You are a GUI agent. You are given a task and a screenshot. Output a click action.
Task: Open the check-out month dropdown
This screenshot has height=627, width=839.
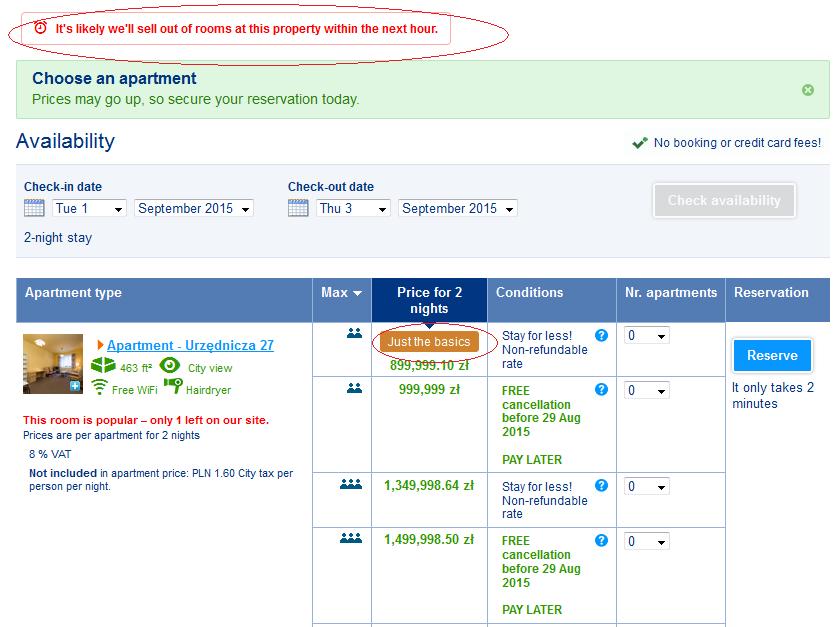457,208
